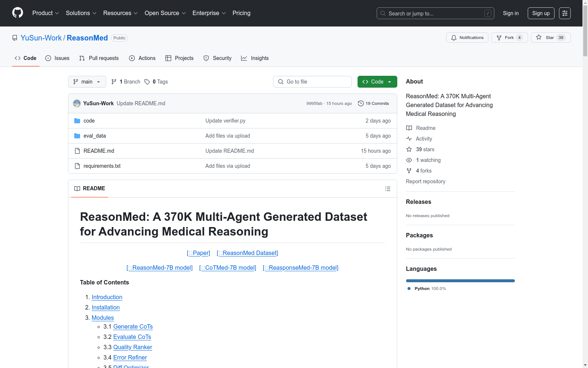
Task: Fork the repository
Action: click(x=509, y=38)
